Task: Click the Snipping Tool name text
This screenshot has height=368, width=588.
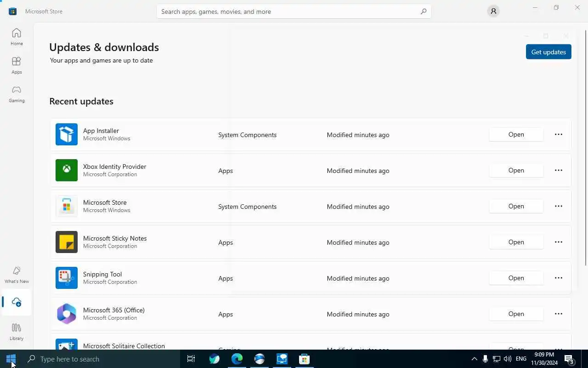Action: [102, 274]
